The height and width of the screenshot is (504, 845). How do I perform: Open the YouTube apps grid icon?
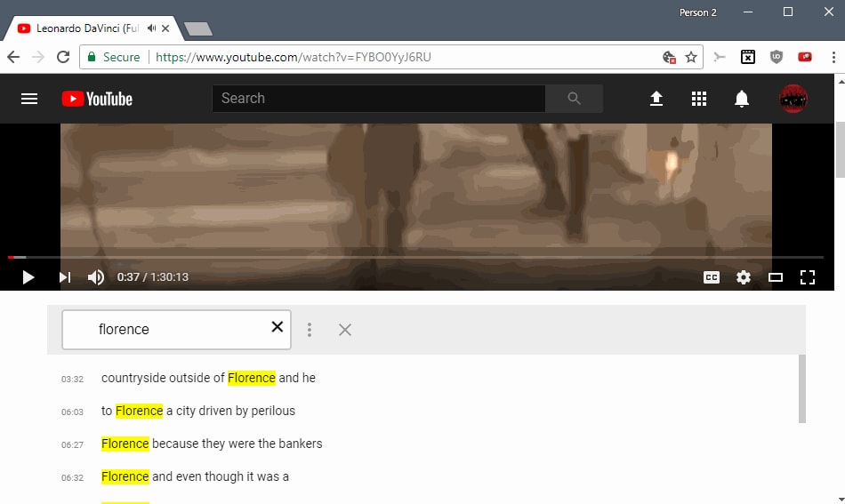click(x=699, y=99)
